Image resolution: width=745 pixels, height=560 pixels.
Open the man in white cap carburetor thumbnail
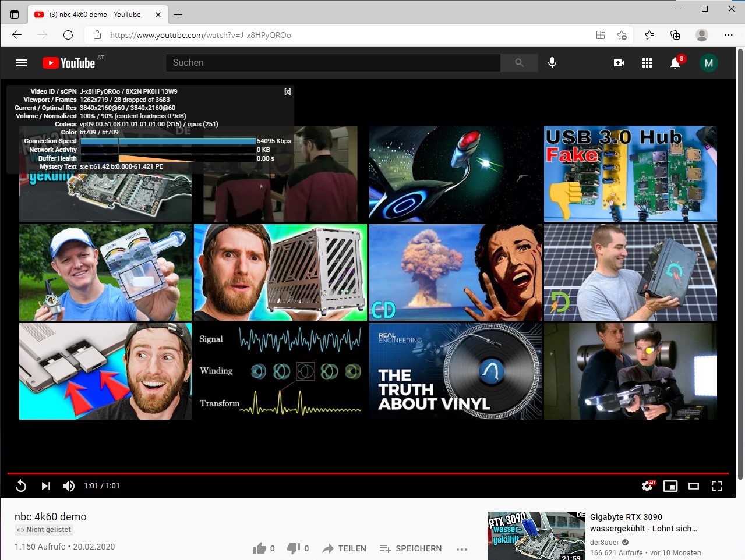105,272
